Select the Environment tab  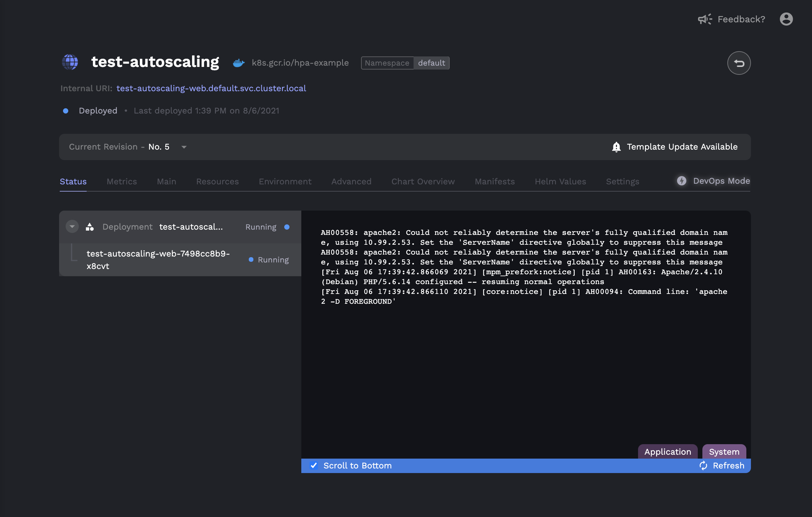click(x=285, y=182)
